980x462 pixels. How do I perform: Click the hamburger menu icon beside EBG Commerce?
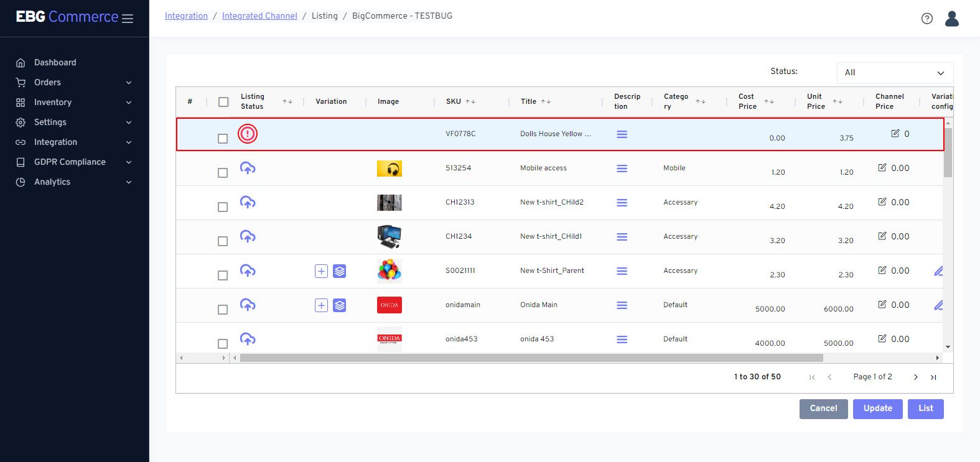[128, 19]
